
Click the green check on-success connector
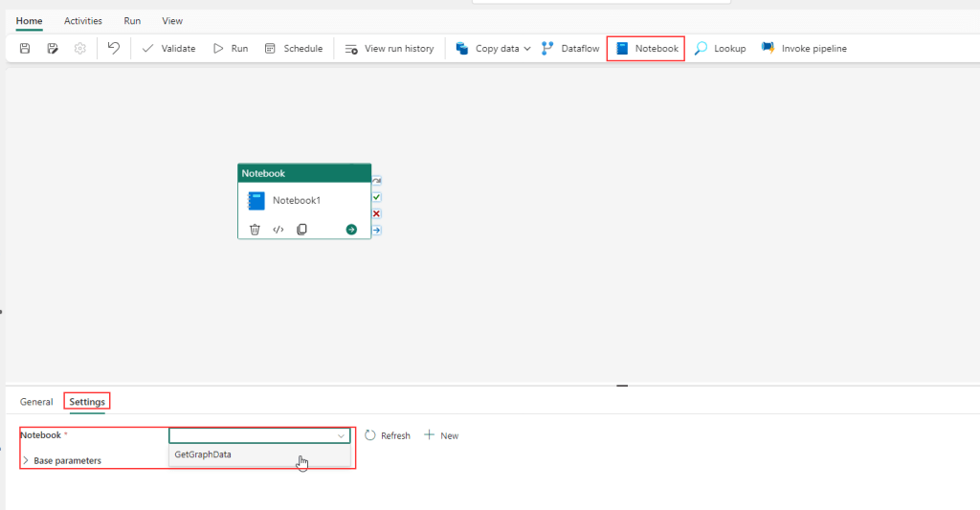(376, 197)
